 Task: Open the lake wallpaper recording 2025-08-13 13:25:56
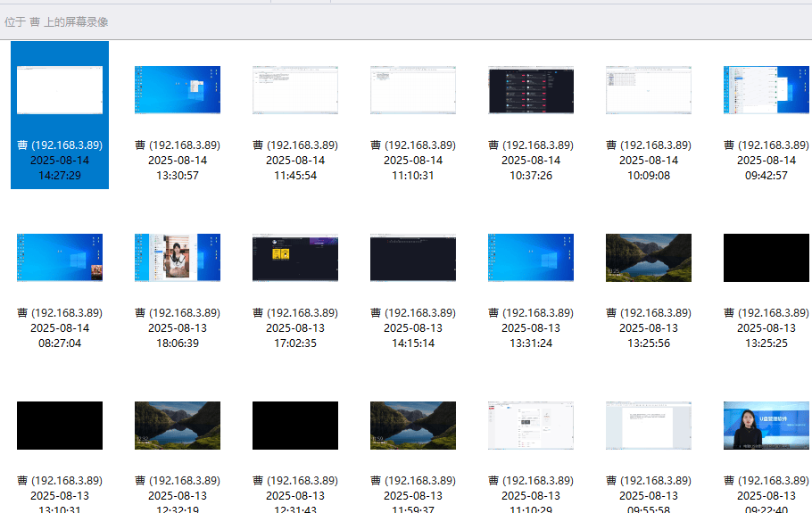point(649,258)
